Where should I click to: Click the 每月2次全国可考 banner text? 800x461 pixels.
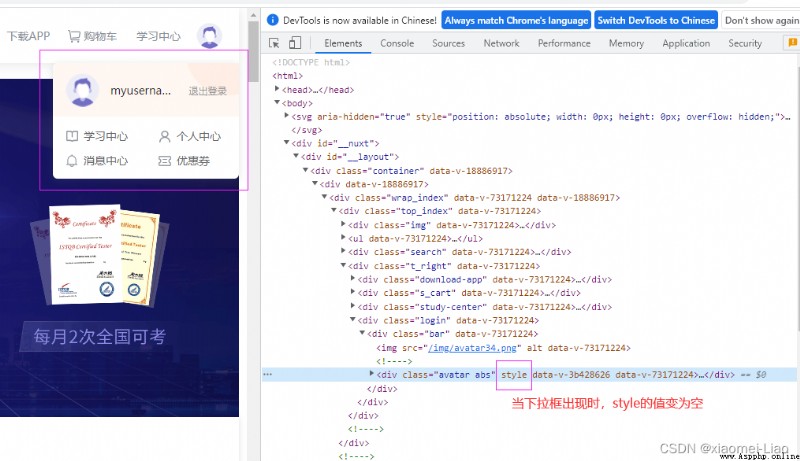click(x=99, y=337)
